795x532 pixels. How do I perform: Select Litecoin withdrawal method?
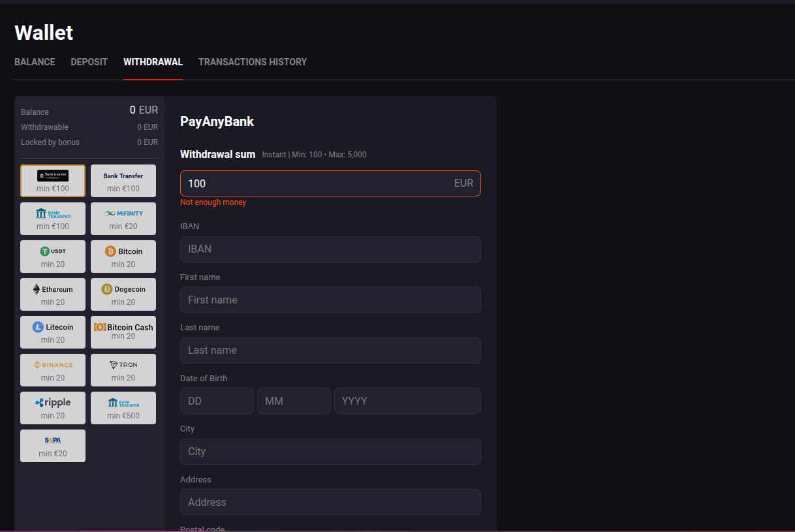[x=53, y=332]
